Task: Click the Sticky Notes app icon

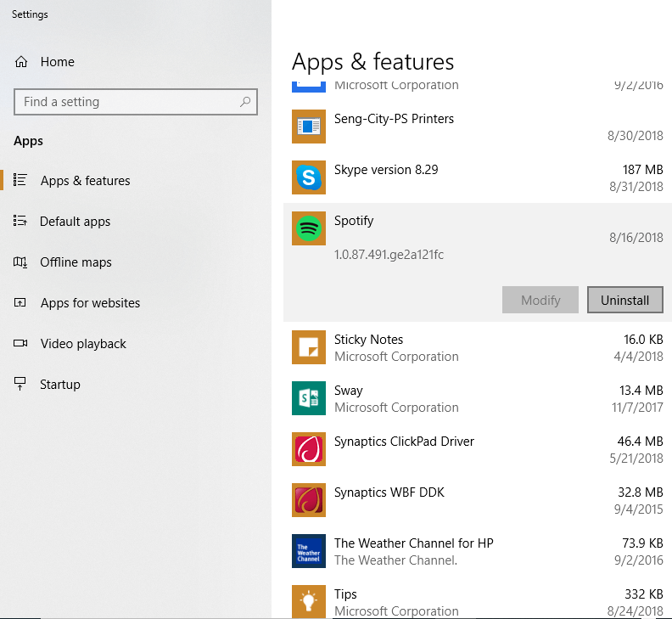Action: click(309, 347)
